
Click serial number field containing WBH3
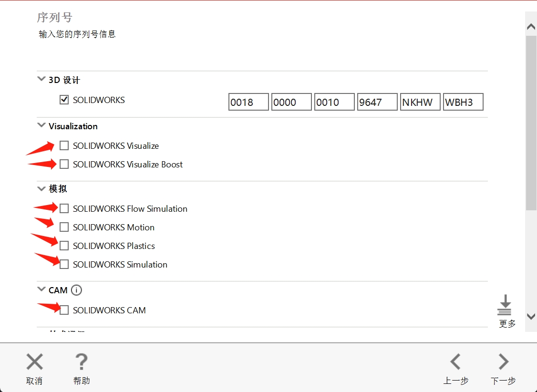tap(464, 102)
